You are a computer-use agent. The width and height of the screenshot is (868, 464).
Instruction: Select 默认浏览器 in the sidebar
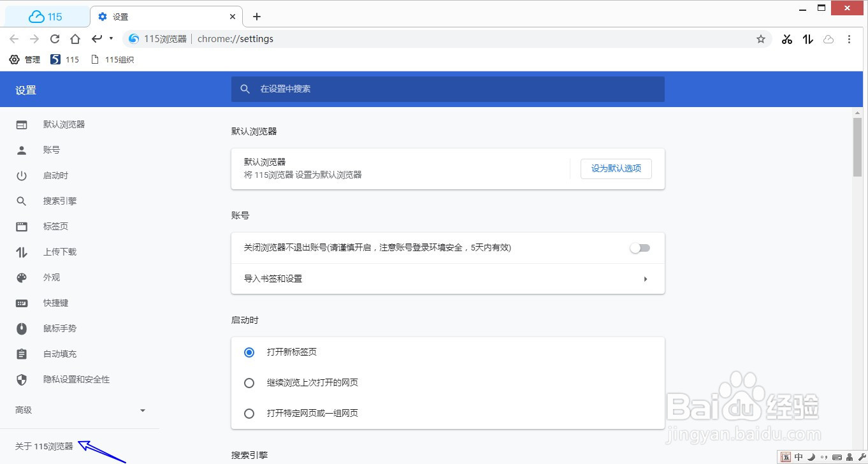[x=64, y=124]
